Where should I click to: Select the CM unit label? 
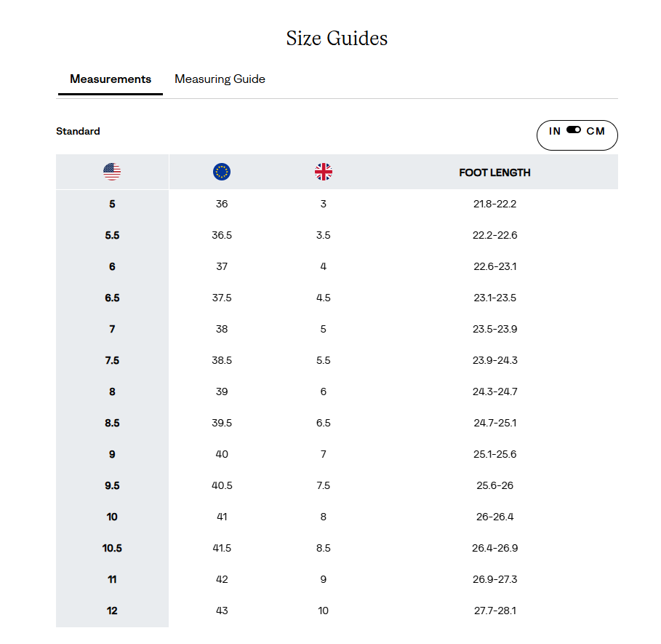click(x=596, y=131)
